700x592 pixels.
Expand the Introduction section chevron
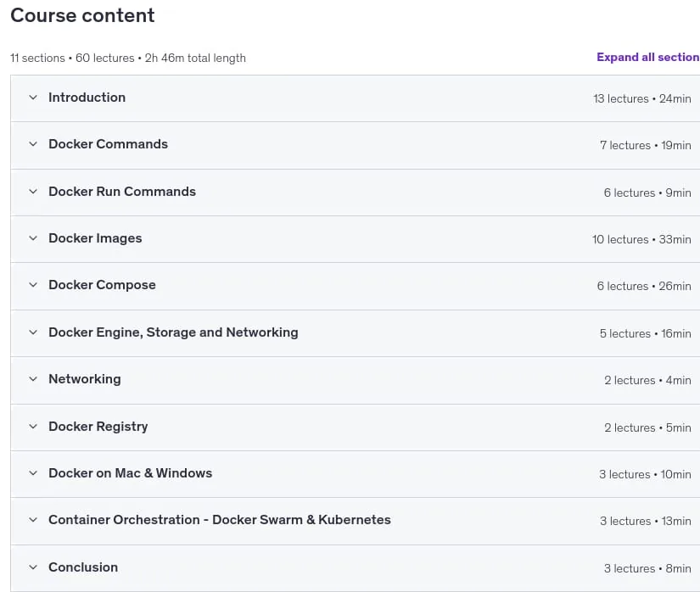click(x=33, y=98)
